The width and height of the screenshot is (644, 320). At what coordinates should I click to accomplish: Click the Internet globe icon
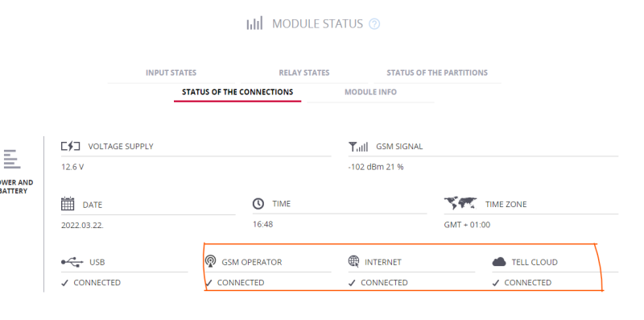[353, 261]
